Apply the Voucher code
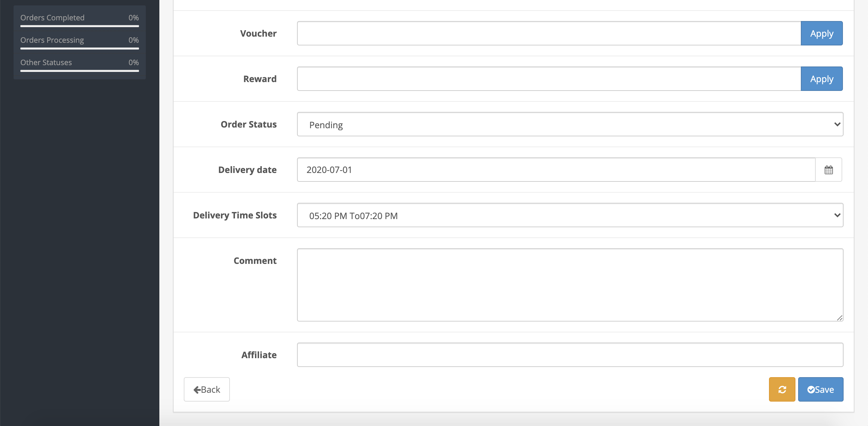This screenshot has width=868, height=426. (822, 33)
